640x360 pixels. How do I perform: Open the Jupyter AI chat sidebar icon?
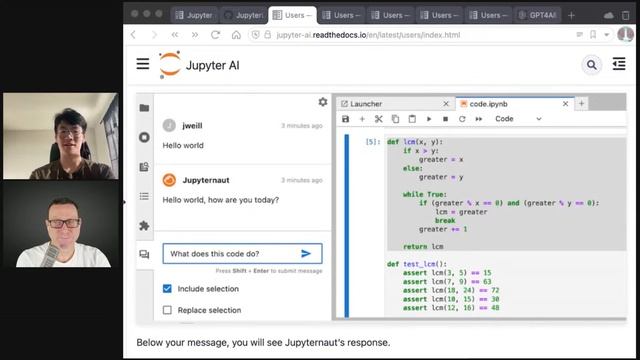(x=144, y=255)
